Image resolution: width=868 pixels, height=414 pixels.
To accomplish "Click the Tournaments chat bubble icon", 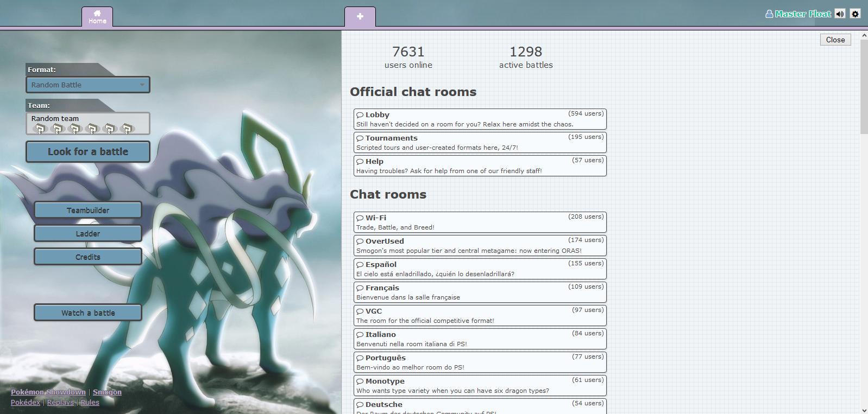I will pos(360,138).
